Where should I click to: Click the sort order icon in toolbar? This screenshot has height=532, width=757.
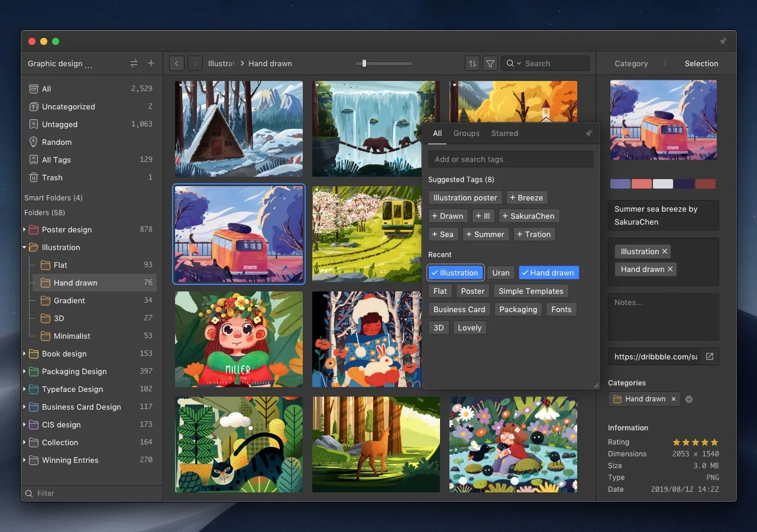[472, 63]
